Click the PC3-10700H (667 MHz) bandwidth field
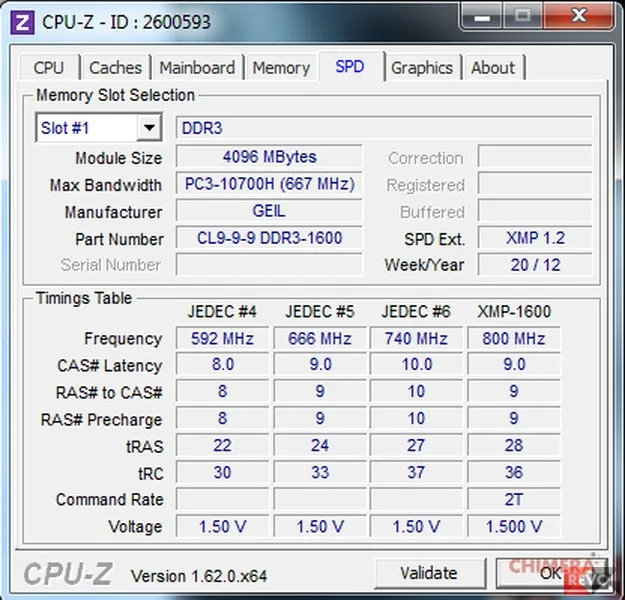The image size is (625, 600). click(x=269, y=184)
